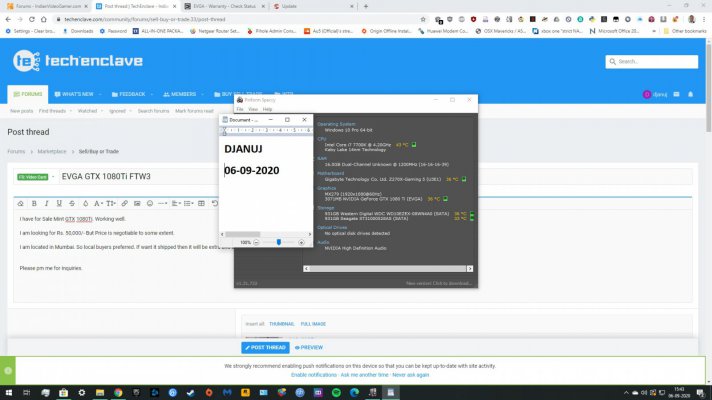
Task: Open the smilies emoji picker
Action: 149,203
